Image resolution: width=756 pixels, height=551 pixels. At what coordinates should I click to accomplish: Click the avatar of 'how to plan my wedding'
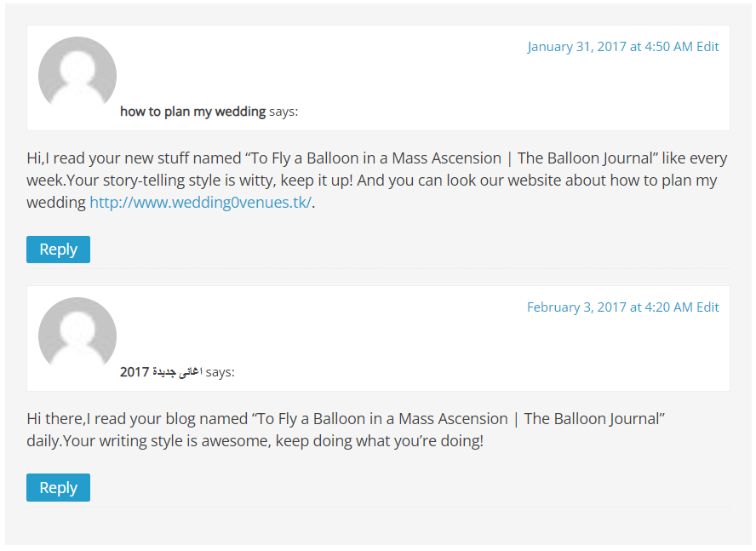click(77, 73)
